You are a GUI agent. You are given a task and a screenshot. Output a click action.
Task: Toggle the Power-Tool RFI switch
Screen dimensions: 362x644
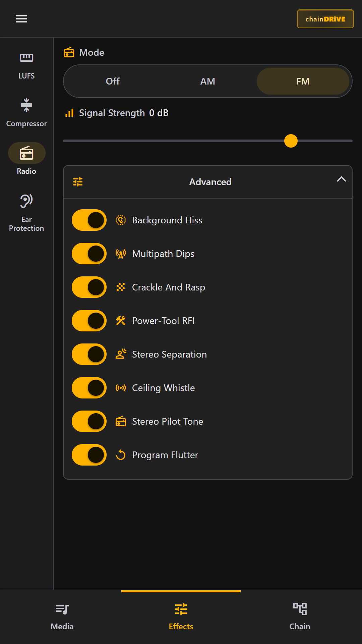click(x=89, y=321)
